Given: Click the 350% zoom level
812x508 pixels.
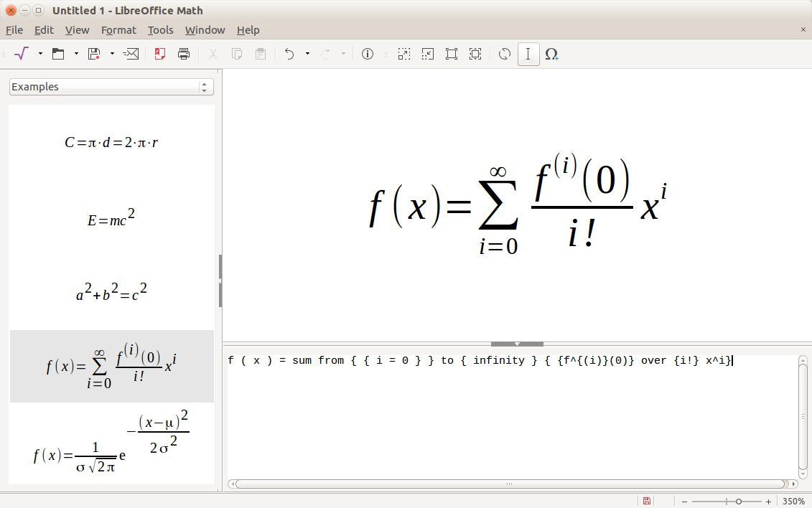Looking at the screenshot, I should tap(793, 502).
